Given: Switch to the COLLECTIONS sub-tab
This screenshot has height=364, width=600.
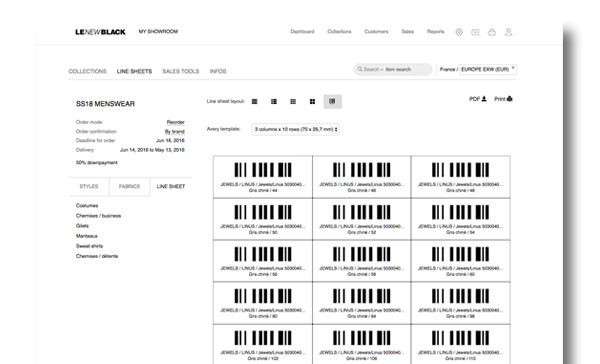Looking at the screenshot, I should click(x=88, y=71).
